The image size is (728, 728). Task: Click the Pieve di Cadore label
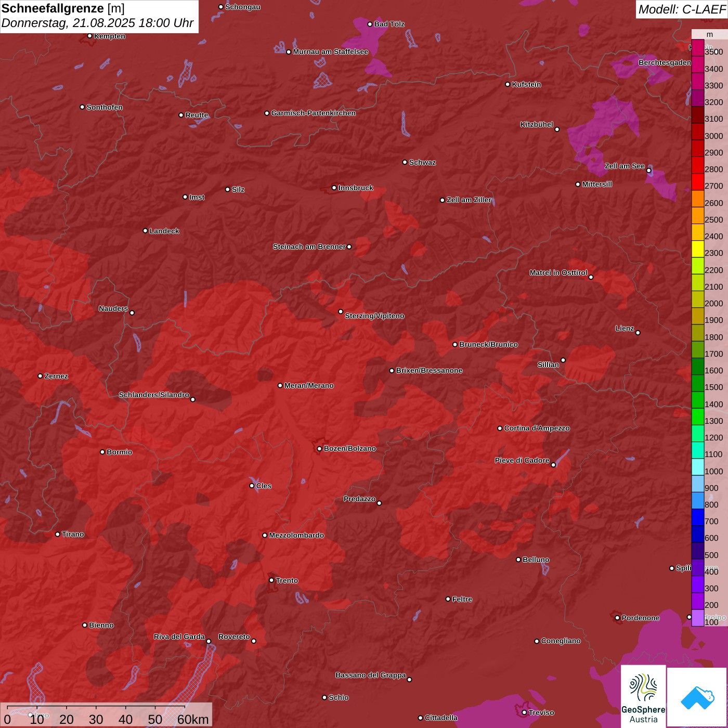(522, 460)
